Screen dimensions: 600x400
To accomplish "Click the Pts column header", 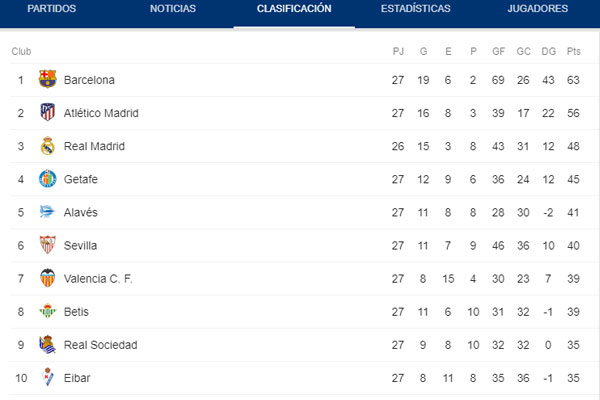I will [x=573, y=50].
